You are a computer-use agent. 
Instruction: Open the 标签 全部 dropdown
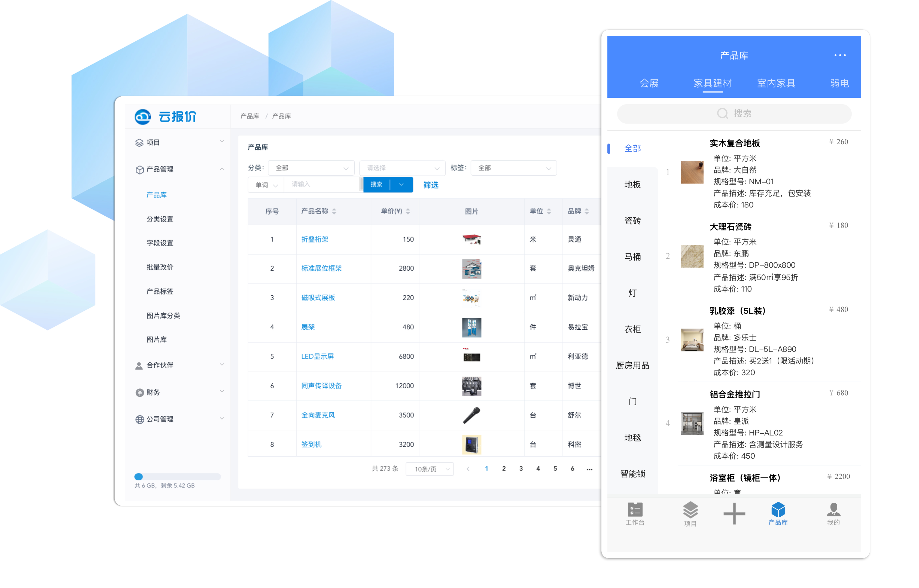coord(513,168)
